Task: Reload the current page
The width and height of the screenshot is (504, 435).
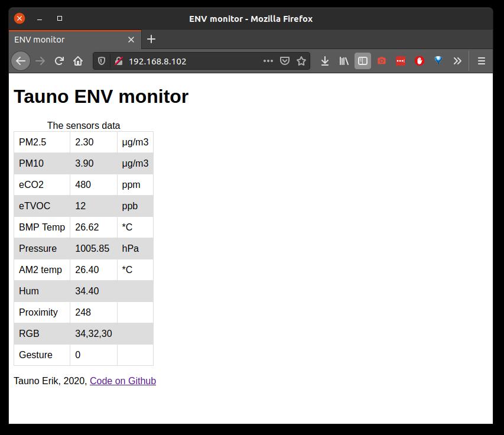Action: 59,61
